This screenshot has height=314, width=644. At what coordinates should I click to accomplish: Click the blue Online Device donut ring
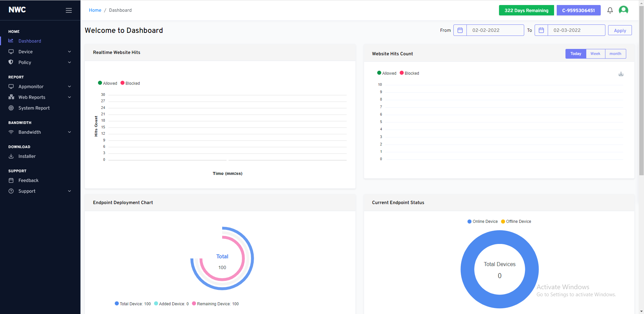click(467, 269)
